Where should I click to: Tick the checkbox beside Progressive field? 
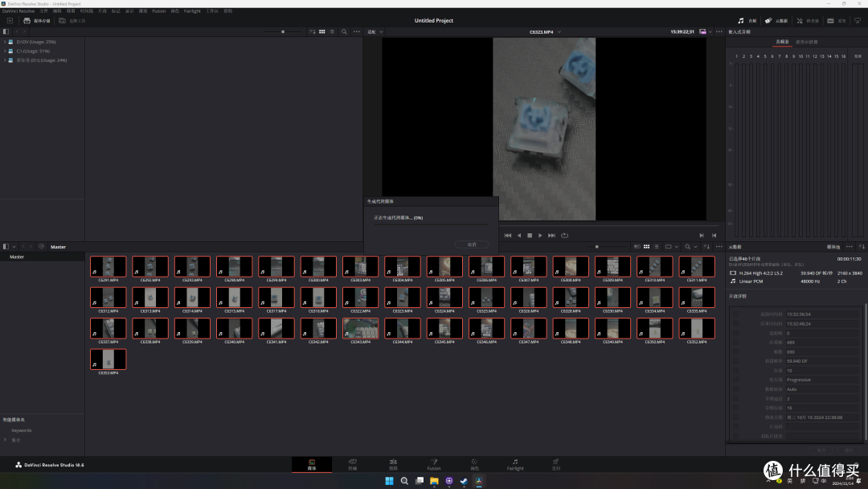pyautogui.click(x=735, y=380)
